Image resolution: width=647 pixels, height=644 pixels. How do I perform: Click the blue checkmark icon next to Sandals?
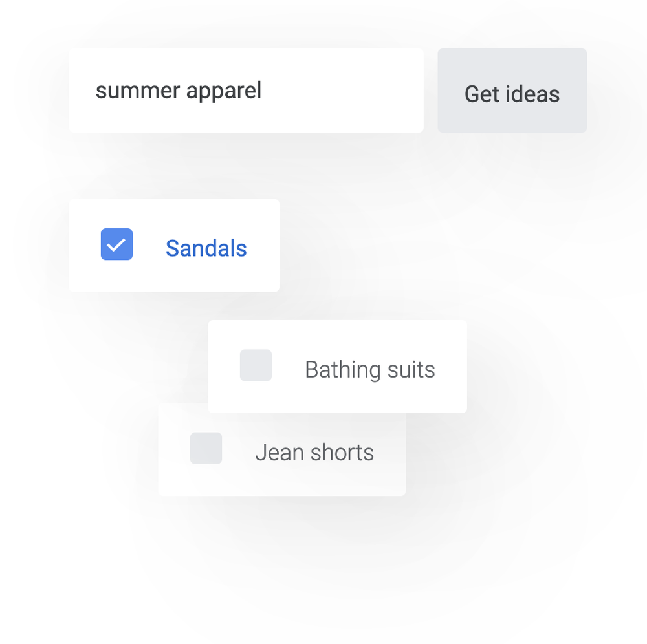[116, 244]
